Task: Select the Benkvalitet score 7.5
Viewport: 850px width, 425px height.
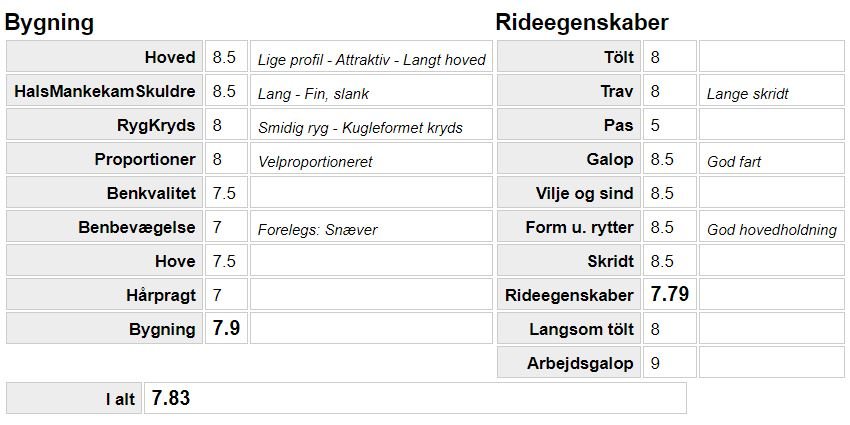Action: (224, 193)
